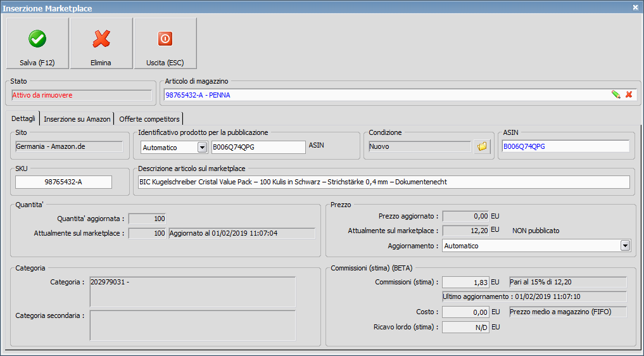644x356 pixels.
Task: Click the green Salva (F12) checkmark button
Action: [x=37, y=43]
